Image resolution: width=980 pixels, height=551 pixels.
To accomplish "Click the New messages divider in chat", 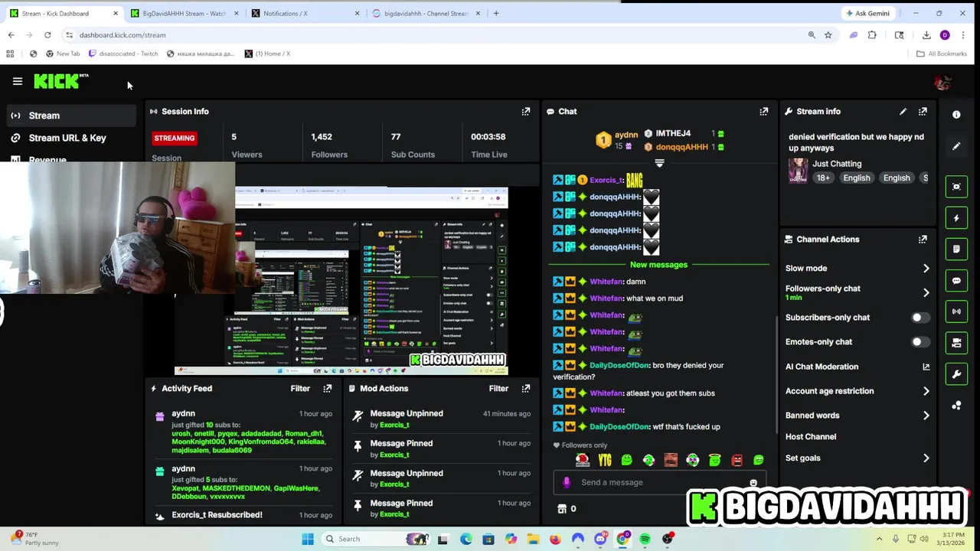I will (658, 265).
